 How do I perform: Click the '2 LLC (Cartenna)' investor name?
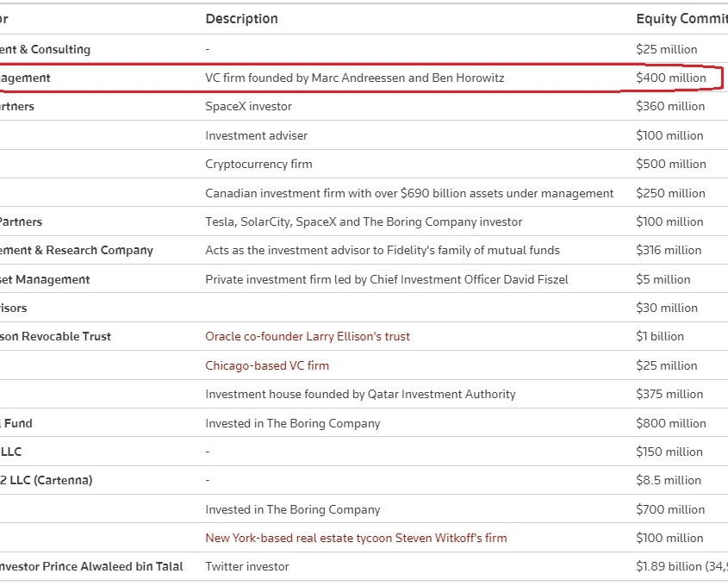(x=47, y=480)
